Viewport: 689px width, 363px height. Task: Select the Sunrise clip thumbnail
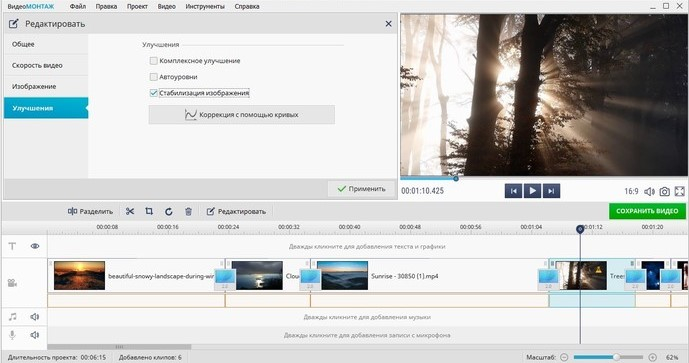coord(342,276)
